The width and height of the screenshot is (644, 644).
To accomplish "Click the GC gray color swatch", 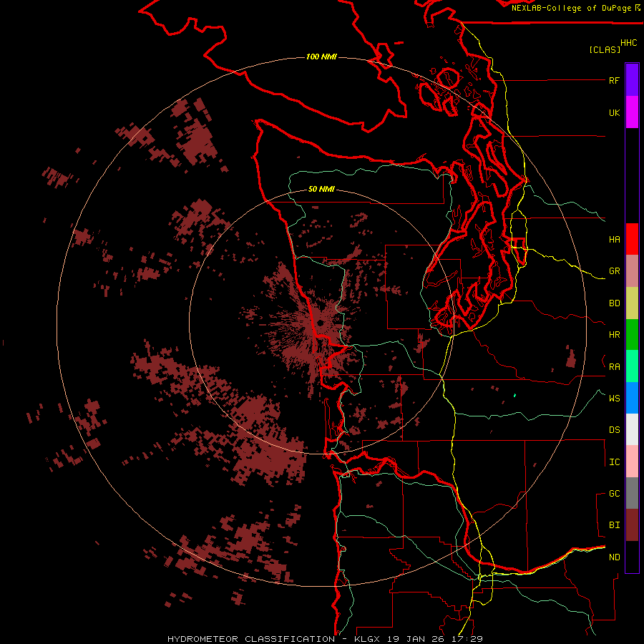I will (x=632, y=493).
